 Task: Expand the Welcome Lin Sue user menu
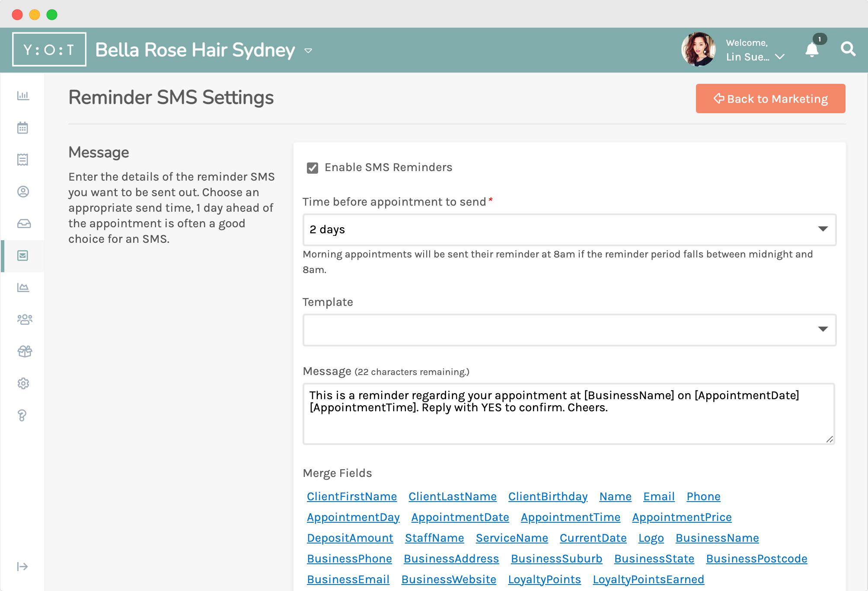755,50
